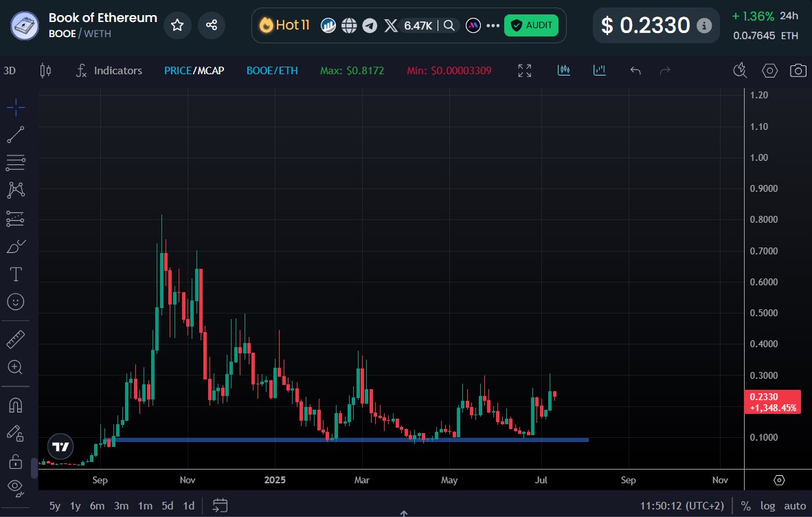Set chart range to 3m
The width and height of the screenshot is (812, 517).
coord(121,505)
